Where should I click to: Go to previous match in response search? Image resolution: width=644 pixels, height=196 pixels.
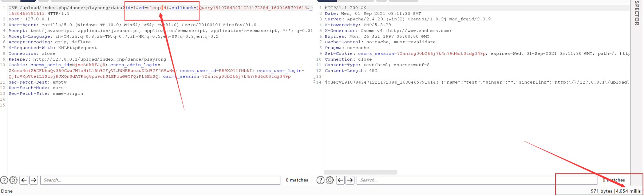point(340,180)
